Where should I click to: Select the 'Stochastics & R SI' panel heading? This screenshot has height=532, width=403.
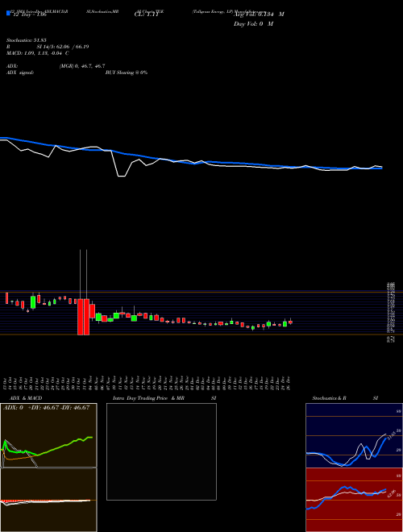point(345,398)
